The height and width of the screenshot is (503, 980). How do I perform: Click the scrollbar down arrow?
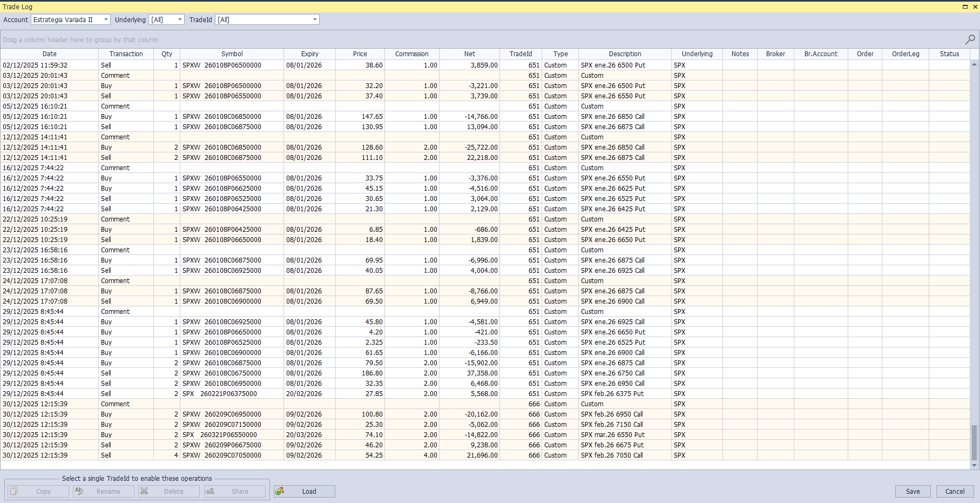coord(975,465)
